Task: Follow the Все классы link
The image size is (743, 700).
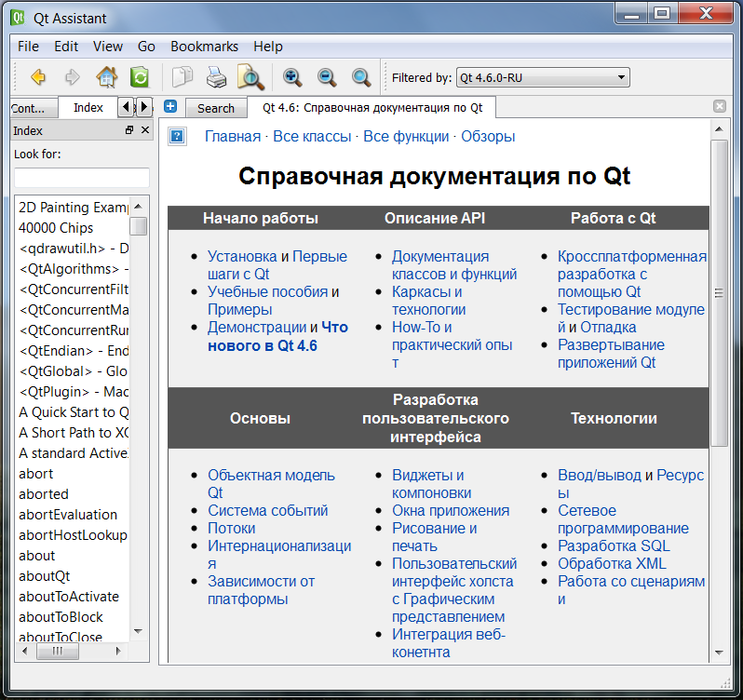Action: click(312, 137)
